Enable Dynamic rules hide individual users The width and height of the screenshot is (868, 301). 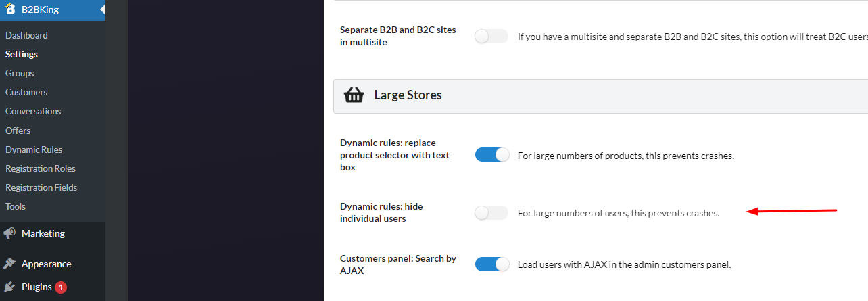point(491,212)
